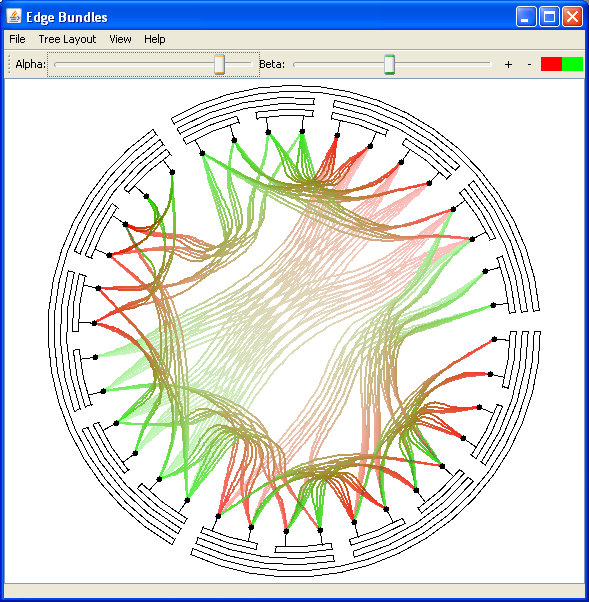Open the Tree Layout menu
The width and height of the screenshot is (589, 602).
[x=67, y=39]
